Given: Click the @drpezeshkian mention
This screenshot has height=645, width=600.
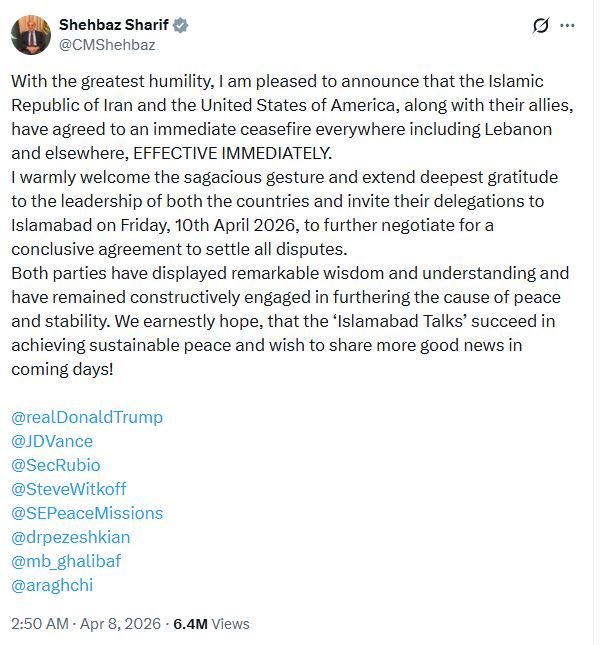Looking at the screenshot, I should pyautogui.click(x=71, y=537).
